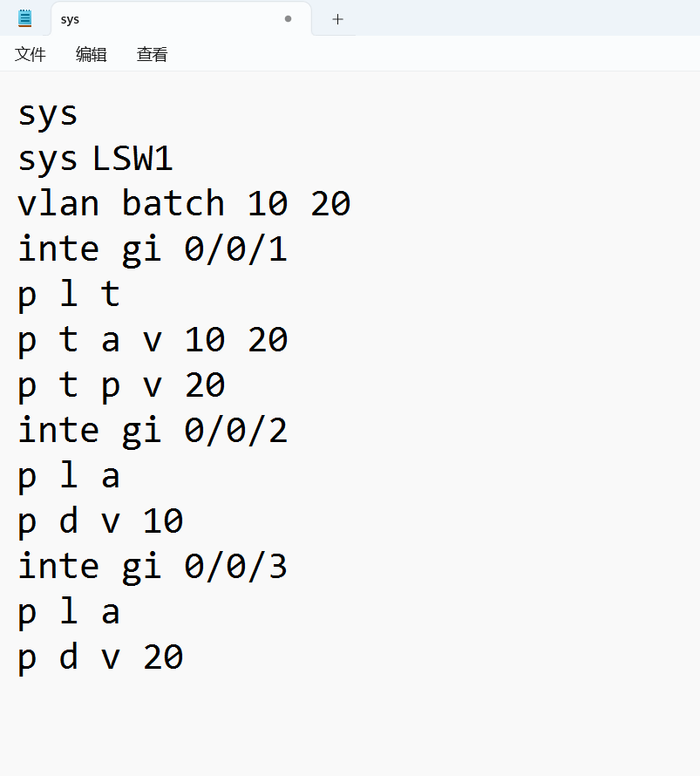Open the 编辑 (Edit) menu
The height and width of the screenshot is (776, 700).
(92, 54)
